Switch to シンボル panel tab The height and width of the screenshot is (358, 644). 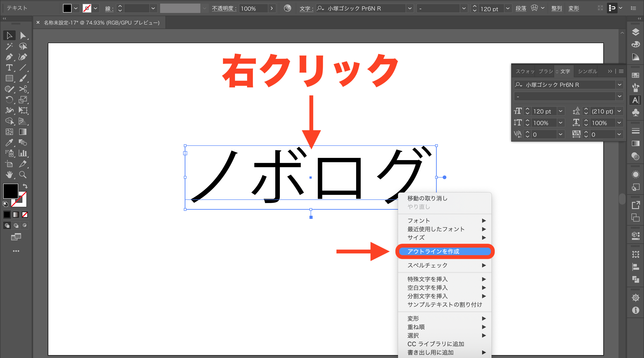coord(587,71)
